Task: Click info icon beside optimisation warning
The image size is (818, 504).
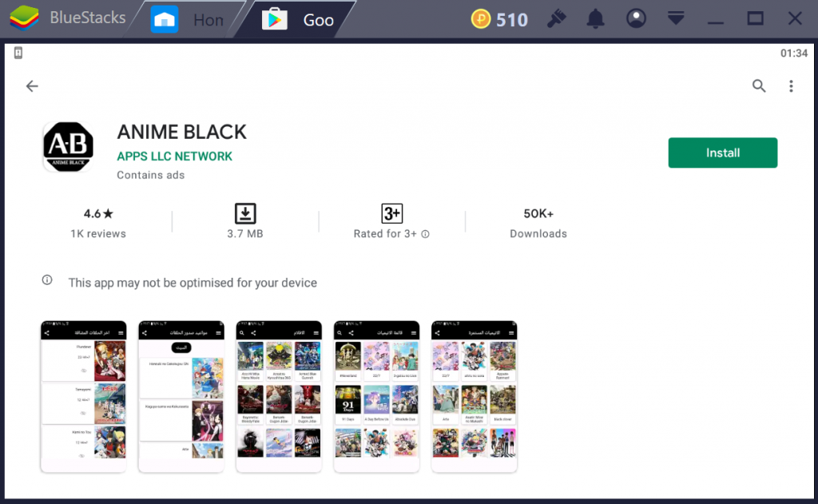Action: tap(47, 280)
